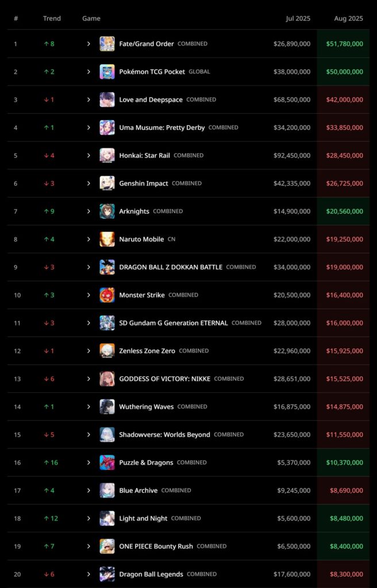Expand the Blue Archive row chevron

coord(89,490)
